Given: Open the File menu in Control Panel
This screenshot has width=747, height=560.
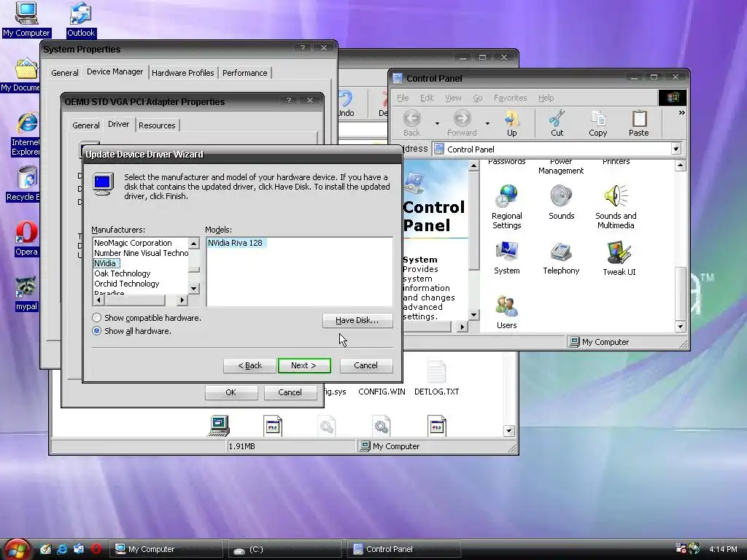Looking at the screenshot, I should [x=403, y=98].
